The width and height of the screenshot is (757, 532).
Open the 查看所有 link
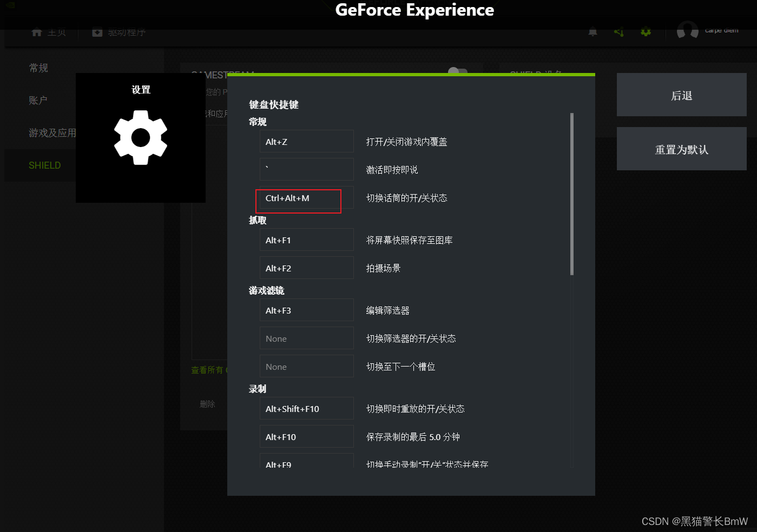tap(209, 370)
